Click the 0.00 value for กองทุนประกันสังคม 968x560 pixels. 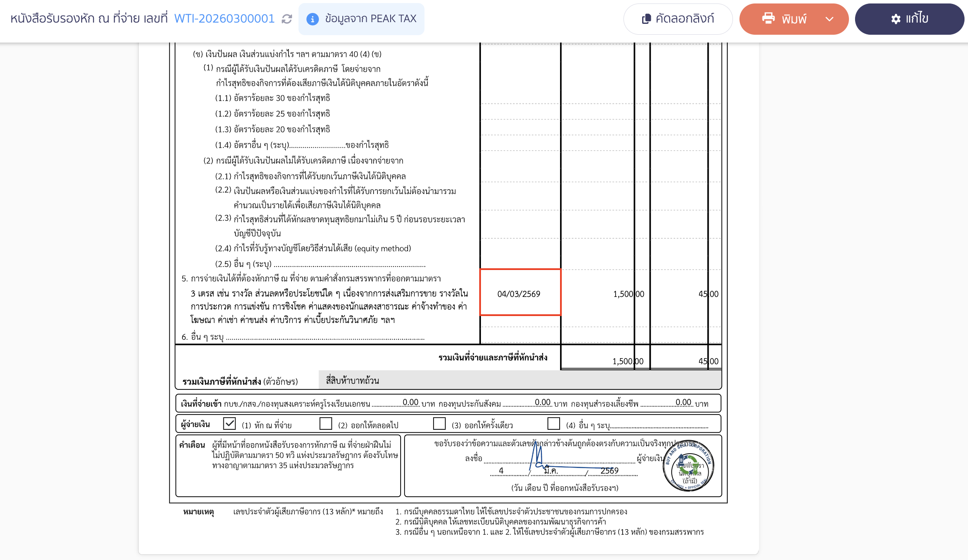tap(543, 402)
